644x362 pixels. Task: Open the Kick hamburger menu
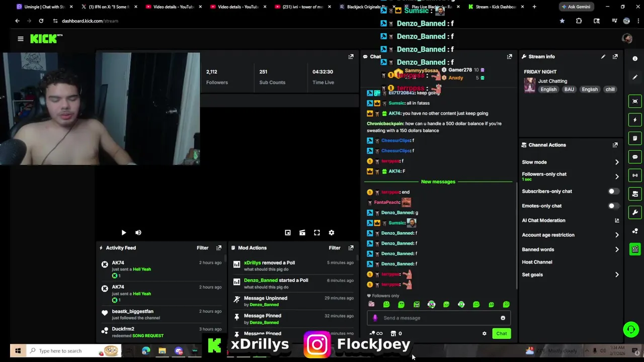21,39
